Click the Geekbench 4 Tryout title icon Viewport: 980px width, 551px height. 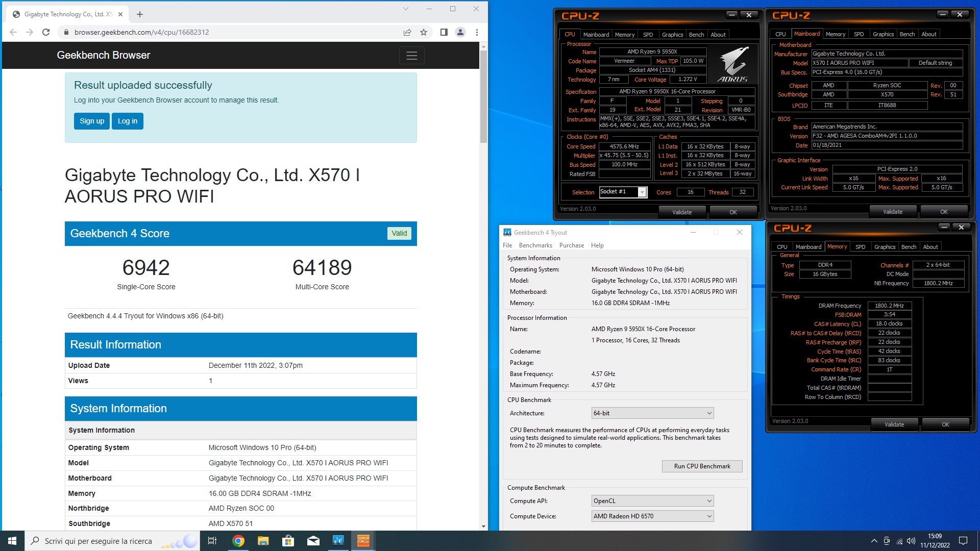coord(507,232)
